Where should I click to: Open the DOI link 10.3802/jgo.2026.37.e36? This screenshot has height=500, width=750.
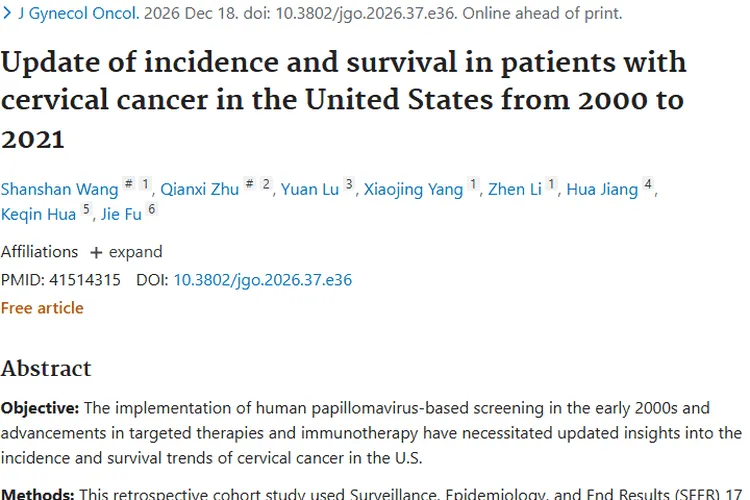262,280
